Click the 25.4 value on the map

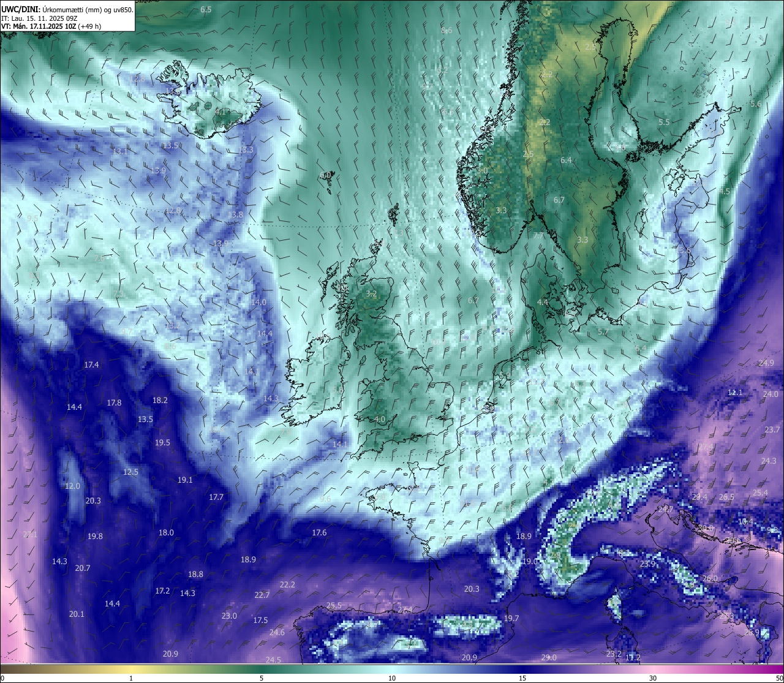760,492
